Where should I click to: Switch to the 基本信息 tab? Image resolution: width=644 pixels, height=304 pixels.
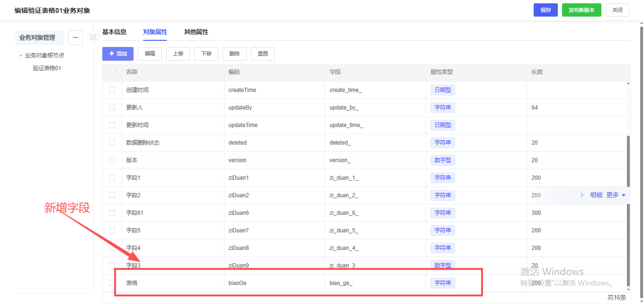(114, 32)
